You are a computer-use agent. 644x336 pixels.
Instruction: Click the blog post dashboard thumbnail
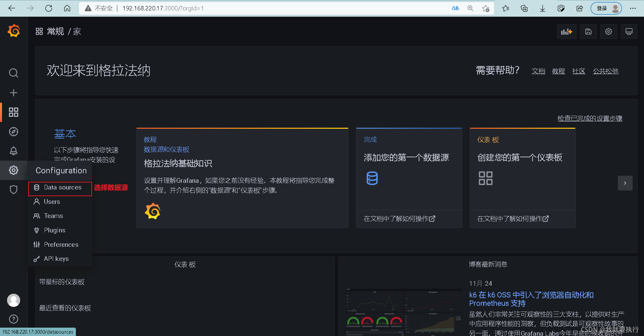click(404, 312)
